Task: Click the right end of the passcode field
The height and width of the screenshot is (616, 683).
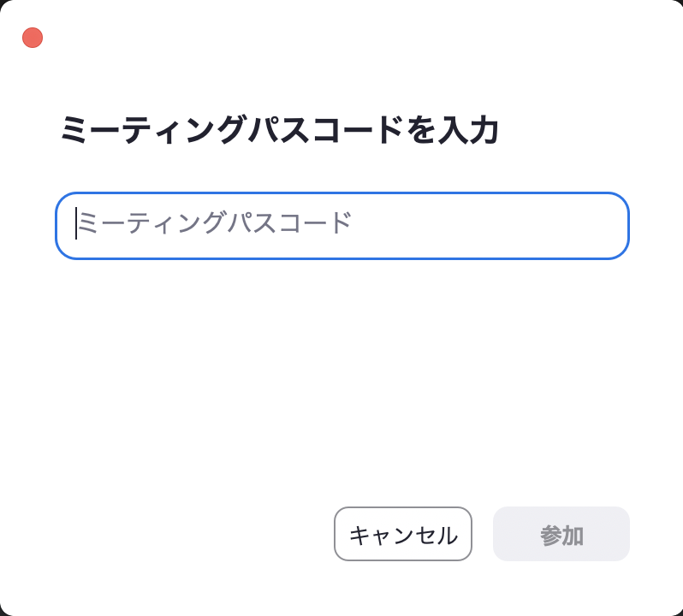Action: pos(599,226)
